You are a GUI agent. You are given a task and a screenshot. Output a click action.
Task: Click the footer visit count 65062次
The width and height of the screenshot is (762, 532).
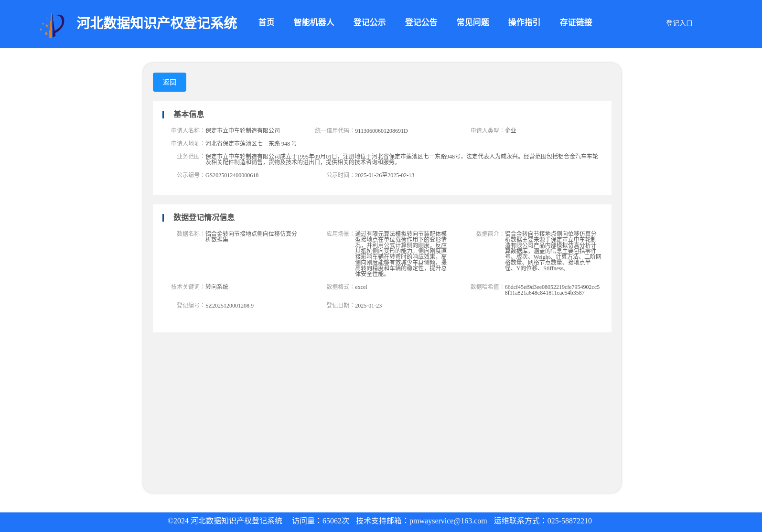(x=336, y=521)
